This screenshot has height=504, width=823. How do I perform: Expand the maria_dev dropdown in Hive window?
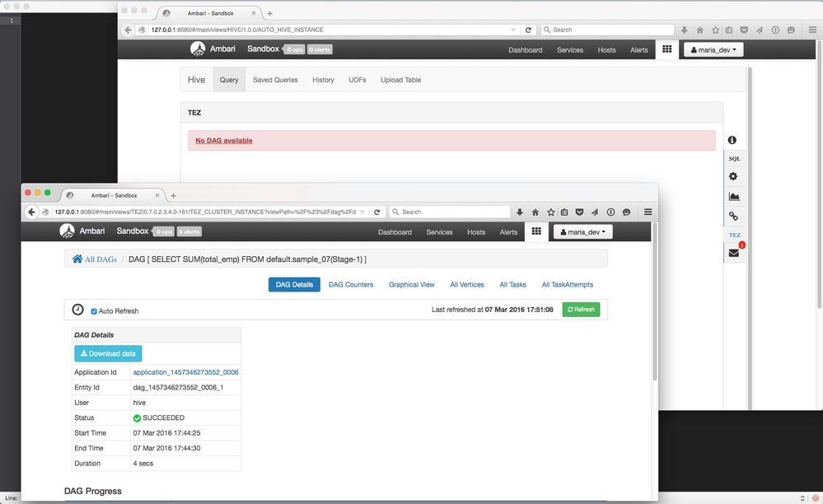713,49
